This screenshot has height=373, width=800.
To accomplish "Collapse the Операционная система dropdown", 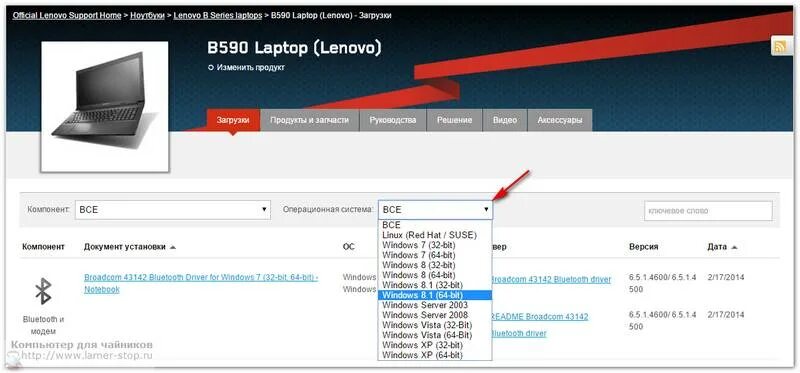I will point(435,210).
